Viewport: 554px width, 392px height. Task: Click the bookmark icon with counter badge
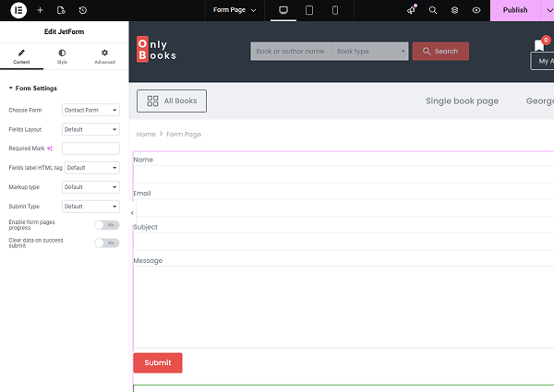[x=541, y=44]
